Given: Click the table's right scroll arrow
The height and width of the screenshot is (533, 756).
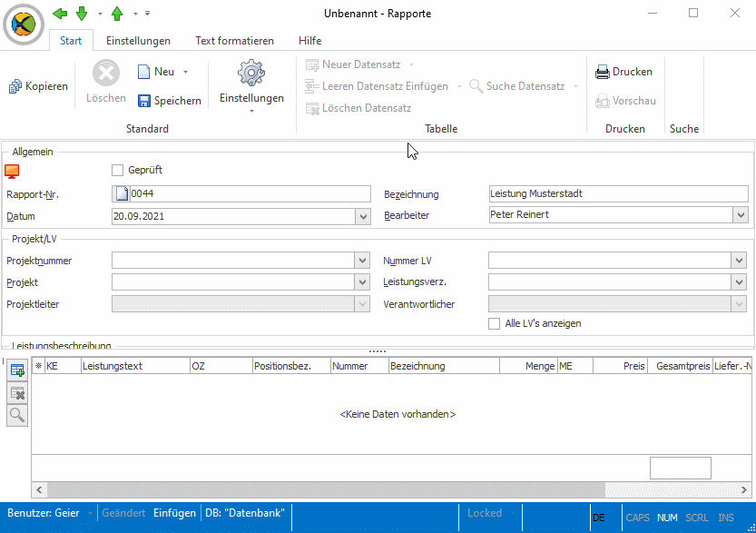Looking at the screenshot, I should [744, 489].
